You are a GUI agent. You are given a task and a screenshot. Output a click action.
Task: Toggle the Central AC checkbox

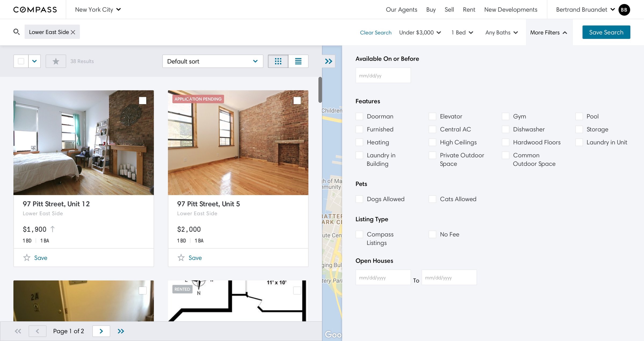(432, 129)
